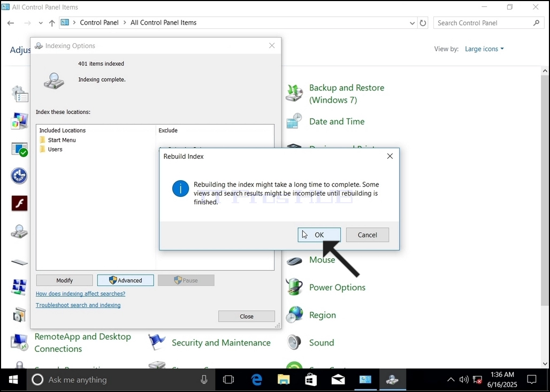Go up one level with the up arrow
The image size is (550, 392).
click(52, 23)
